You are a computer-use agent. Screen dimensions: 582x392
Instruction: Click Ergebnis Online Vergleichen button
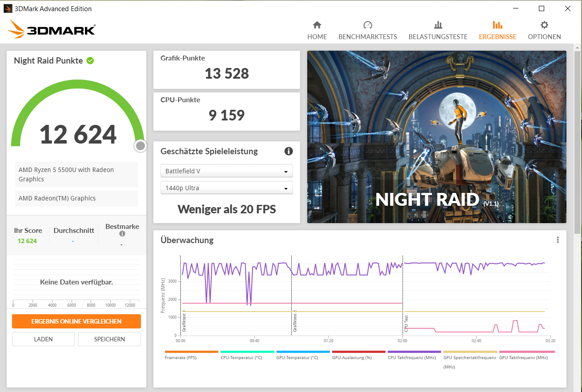76,321
